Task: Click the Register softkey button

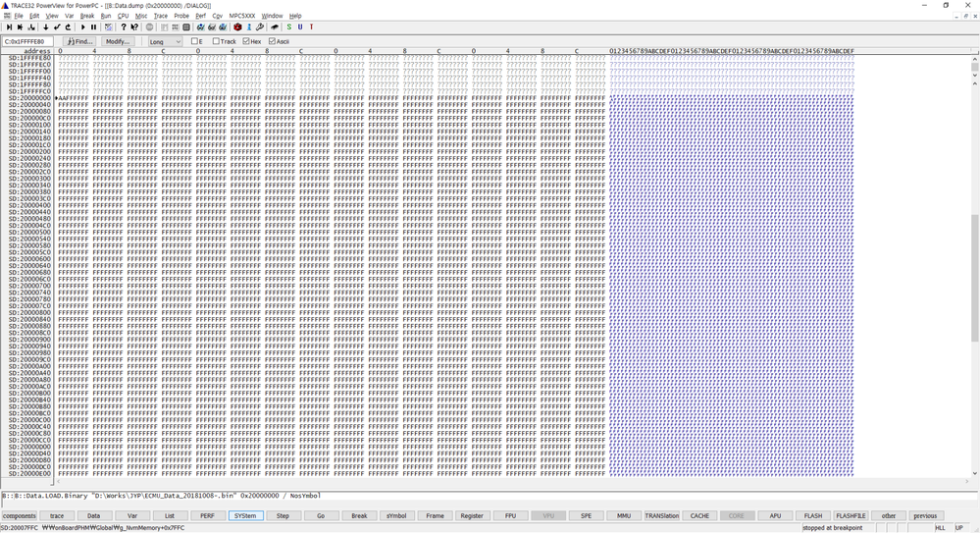Action: click(472, 516)
